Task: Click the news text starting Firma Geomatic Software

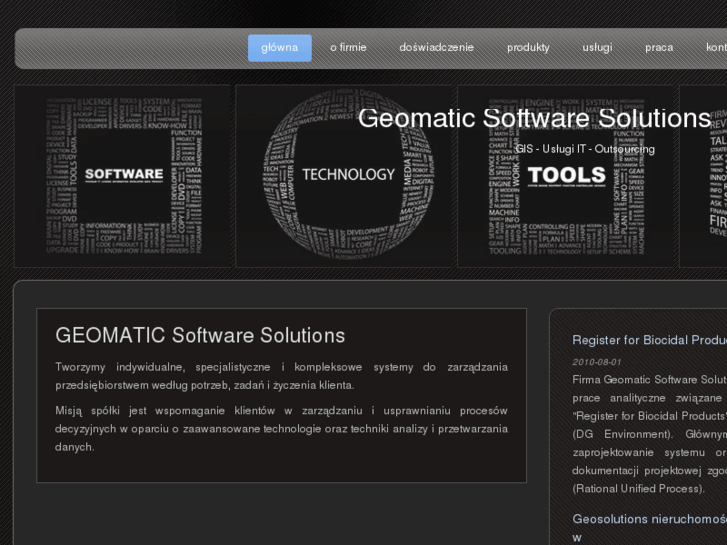Action: coord(650,434)
